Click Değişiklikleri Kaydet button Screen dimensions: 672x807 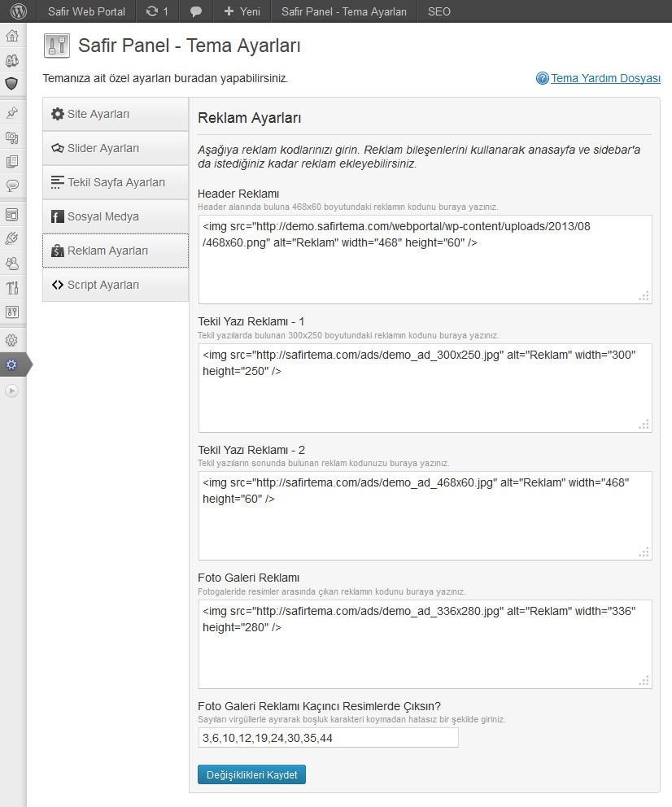251,774
